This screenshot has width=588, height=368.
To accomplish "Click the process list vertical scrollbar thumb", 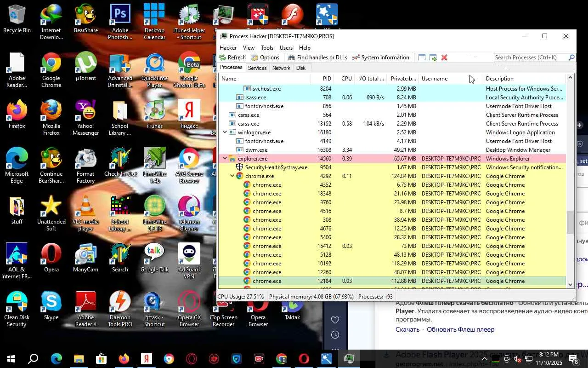I will pyautogui.click(x=571, y=223).
